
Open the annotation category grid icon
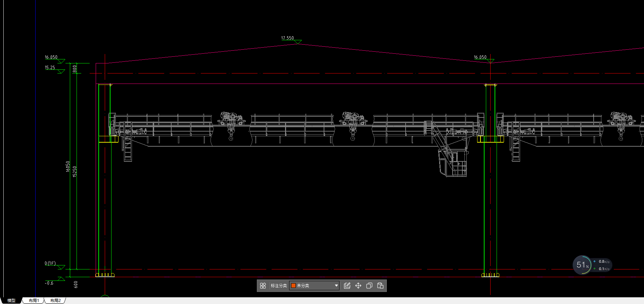coord(263,286)
